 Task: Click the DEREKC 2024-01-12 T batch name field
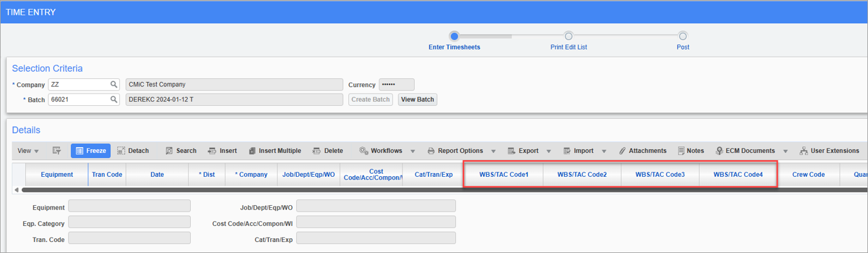234,100
